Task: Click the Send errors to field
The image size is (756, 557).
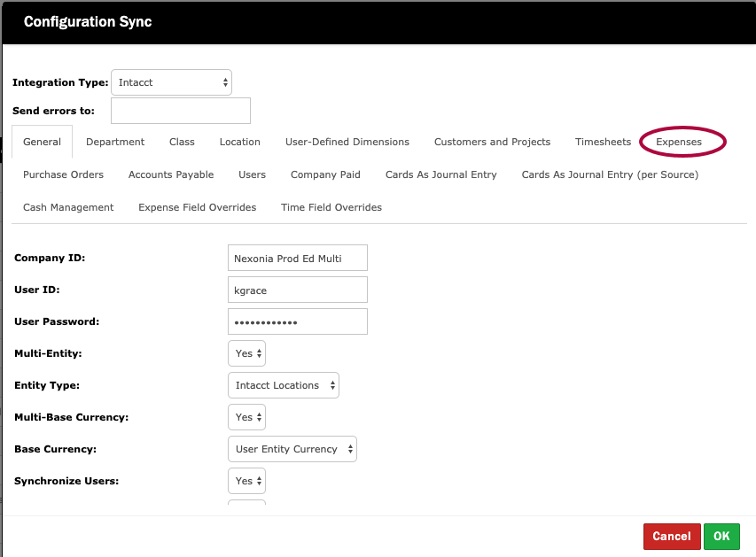Action: pyautogui.click(x=180, y=111)
